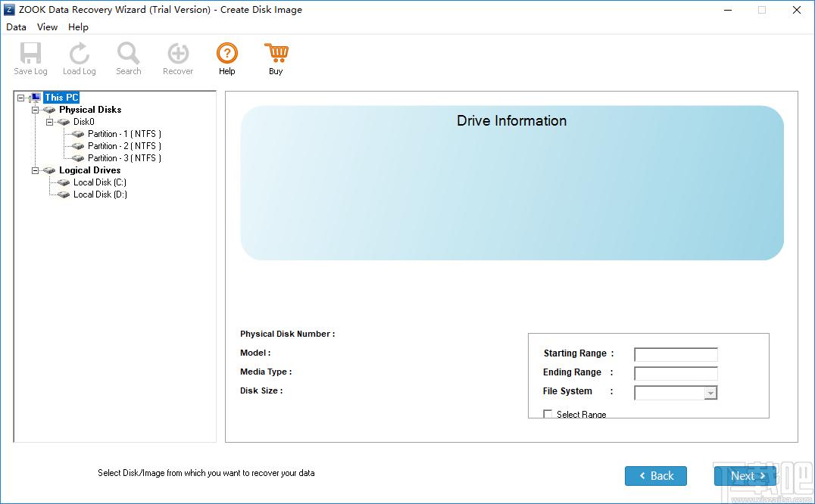The image size is (815, 504).
Task: Click the Physical Disk Number label
Action: (287, 334)
